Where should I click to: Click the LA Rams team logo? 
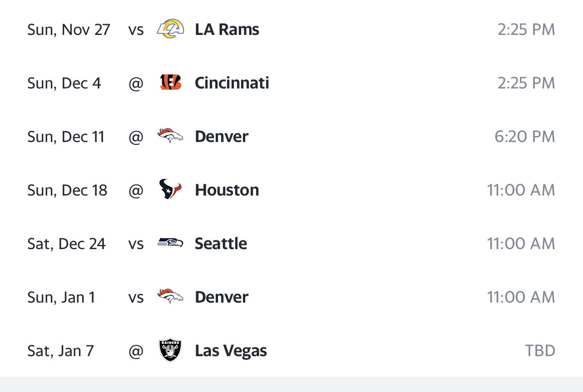171,30
